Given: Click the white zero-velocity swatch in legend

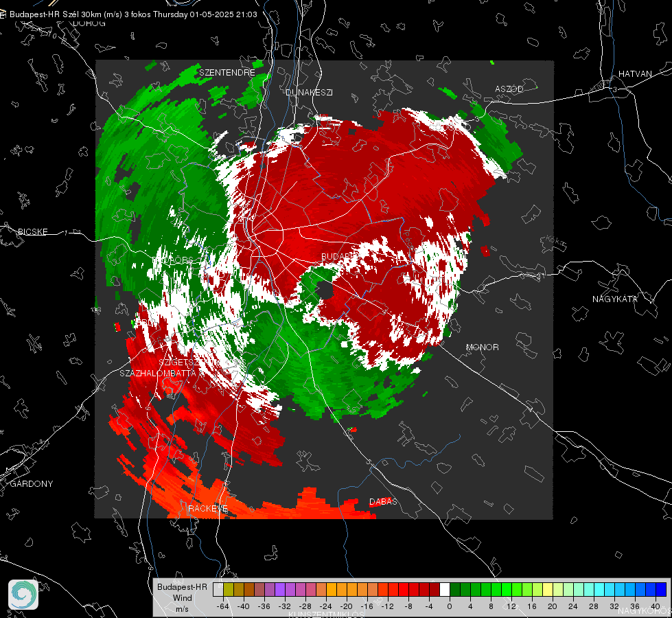Looking at the screenshot, I should 445,589.
